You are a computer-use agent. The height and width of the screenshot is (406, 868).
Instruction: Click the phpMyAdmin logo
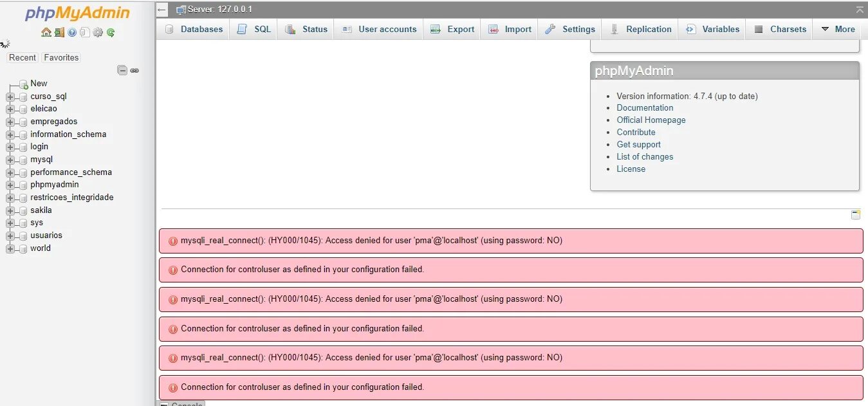(77, 13)
